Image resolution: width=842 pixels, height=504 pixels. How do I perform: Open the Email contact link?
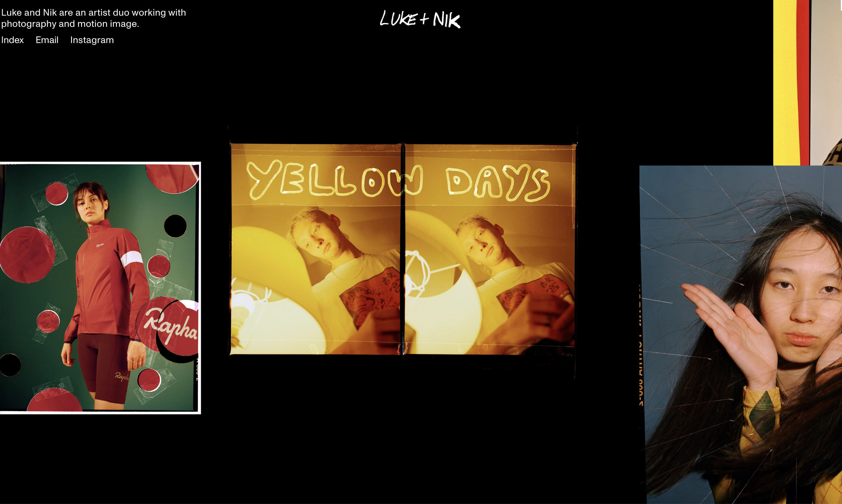pos(47,40)
